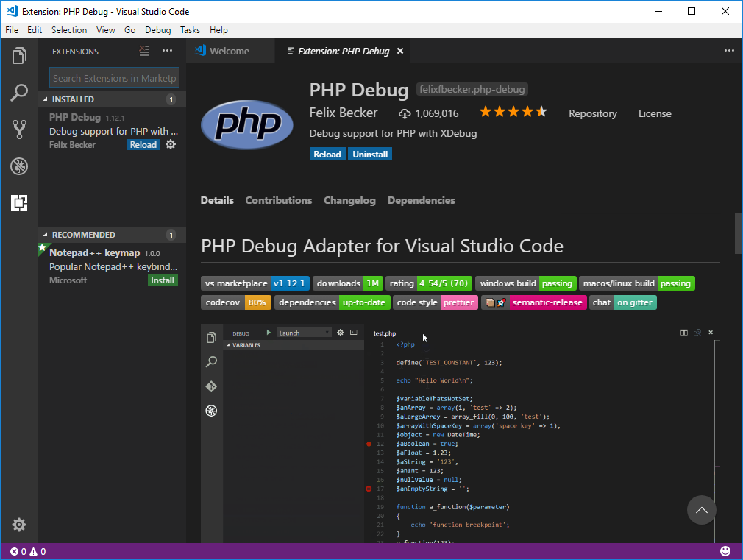
Task: Click the install count 1,069,016
Action: pos(428,113)
